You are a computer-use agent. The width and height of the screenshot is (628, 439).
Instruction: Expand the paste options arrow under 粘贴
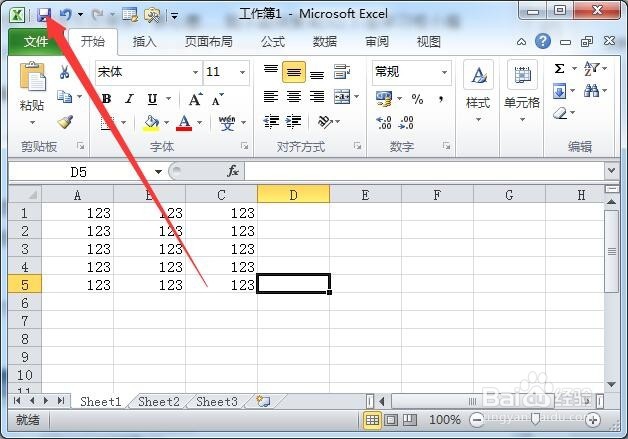[x=32, y=122]
